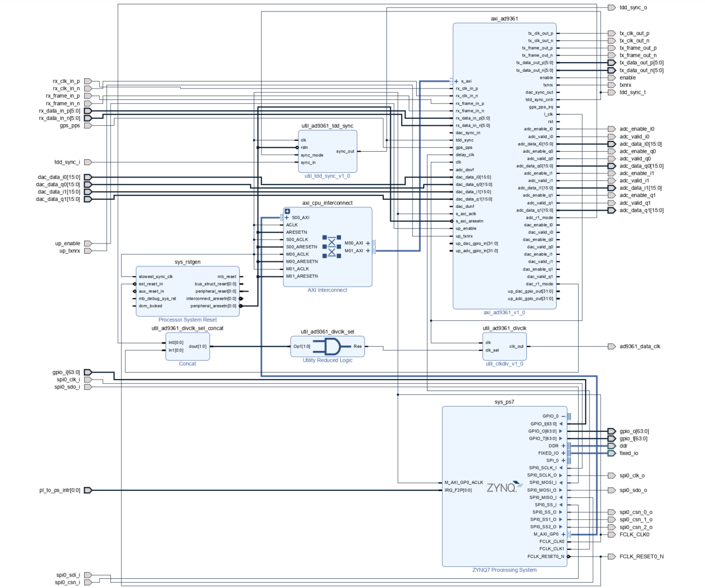Expand the M01_AXI interface pin
Screen dimensions: 705x588
click(368, 251)
